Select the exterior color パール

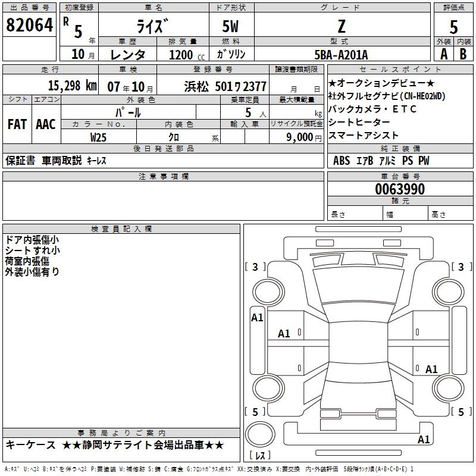pos(128,112)
